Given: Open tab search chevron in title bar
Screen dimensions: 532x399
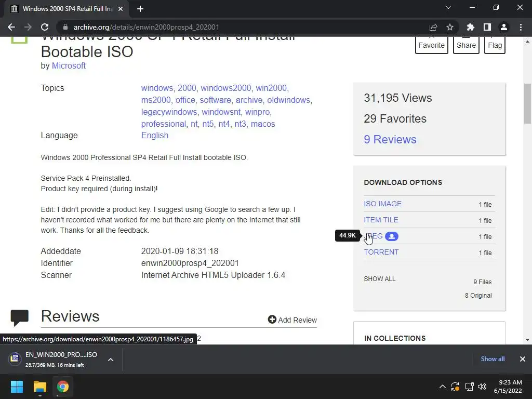Looking at the screenshot, I should tap(448, 7).
